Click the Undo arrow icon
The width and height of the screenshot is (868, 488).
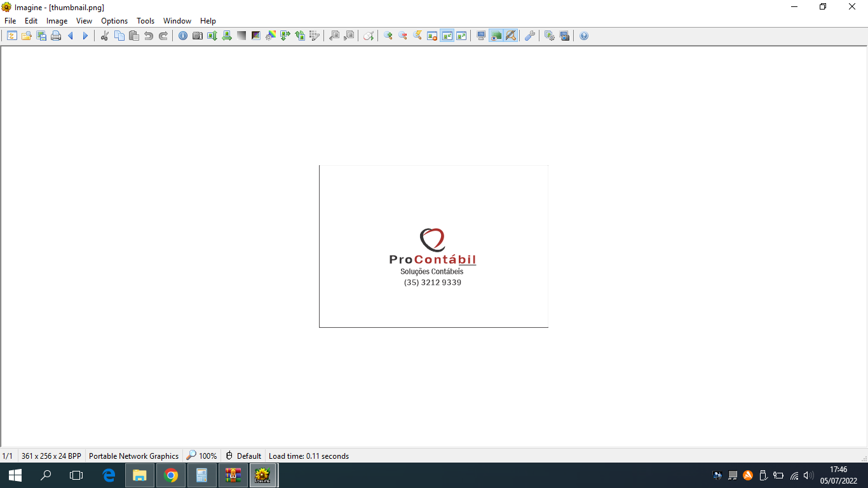coord(149,36)
